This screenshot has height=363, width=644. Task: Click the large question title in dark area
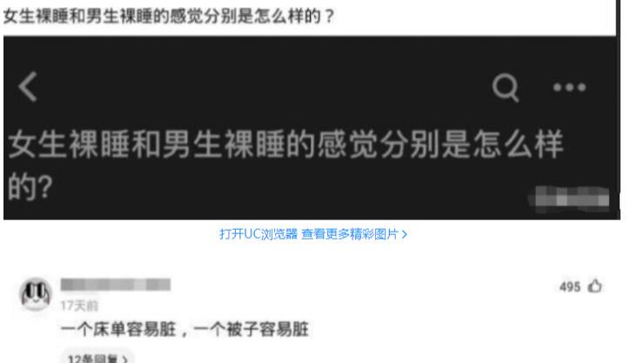[x=285, y=165]
